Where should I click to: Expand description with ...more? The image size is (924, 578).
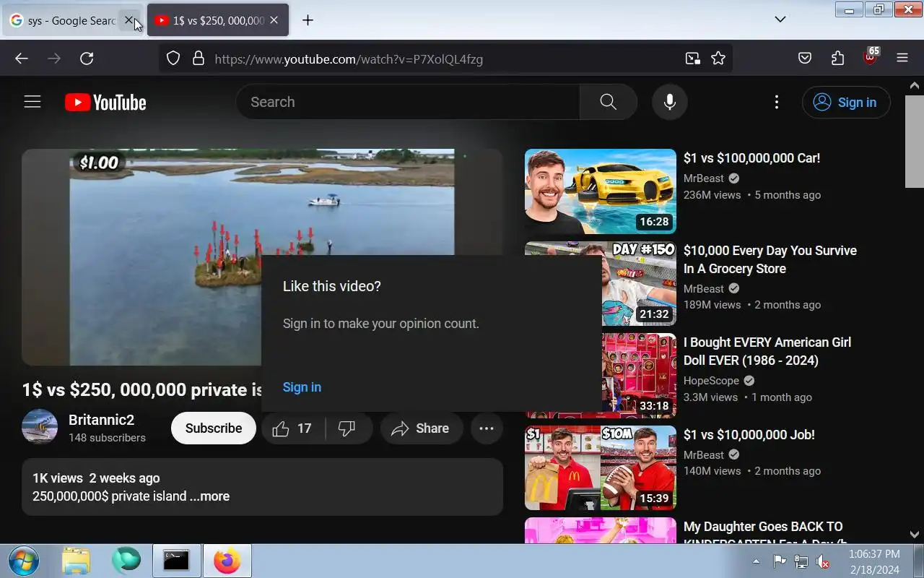(x=210, y=496)
